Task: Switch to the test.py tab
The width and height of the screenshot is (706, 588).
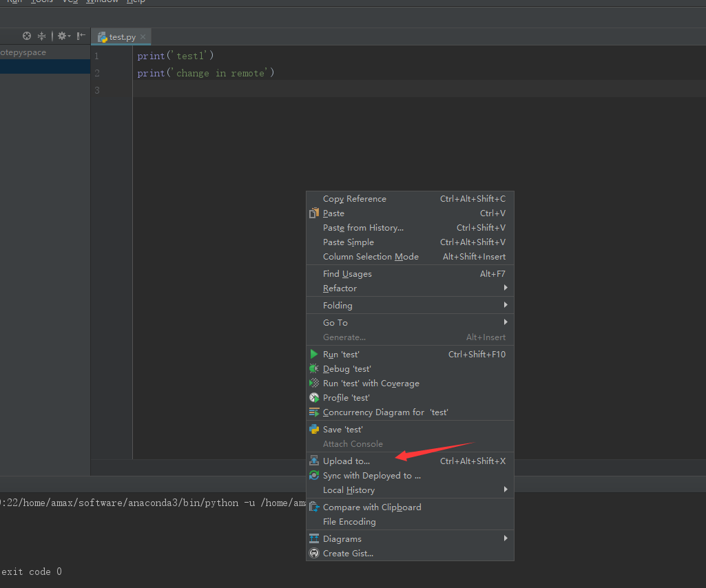Action: click(x=121, y=37)
